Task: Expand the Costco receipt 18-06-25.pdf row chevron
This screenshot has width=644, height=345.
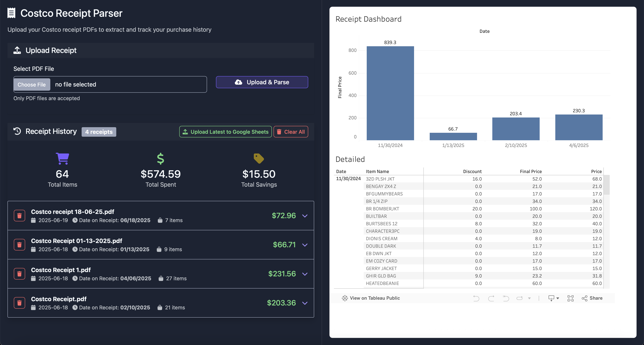Action: [305, 216]
